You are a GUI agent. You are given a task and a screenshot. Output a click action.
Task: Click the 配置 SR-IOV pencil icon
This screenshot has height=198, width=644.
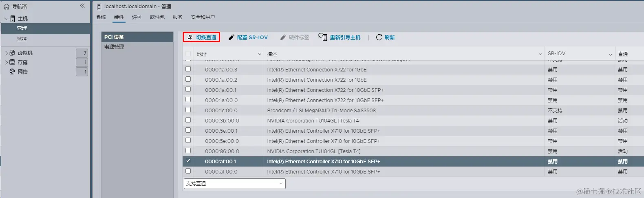[231, 37]
